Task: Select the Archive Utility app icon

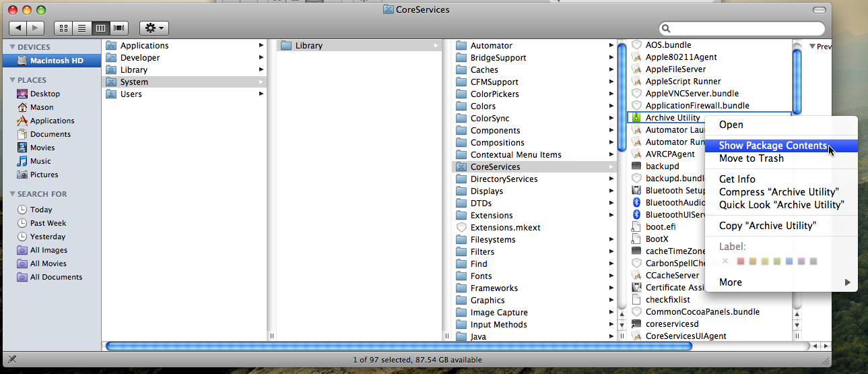Action: 636,118
